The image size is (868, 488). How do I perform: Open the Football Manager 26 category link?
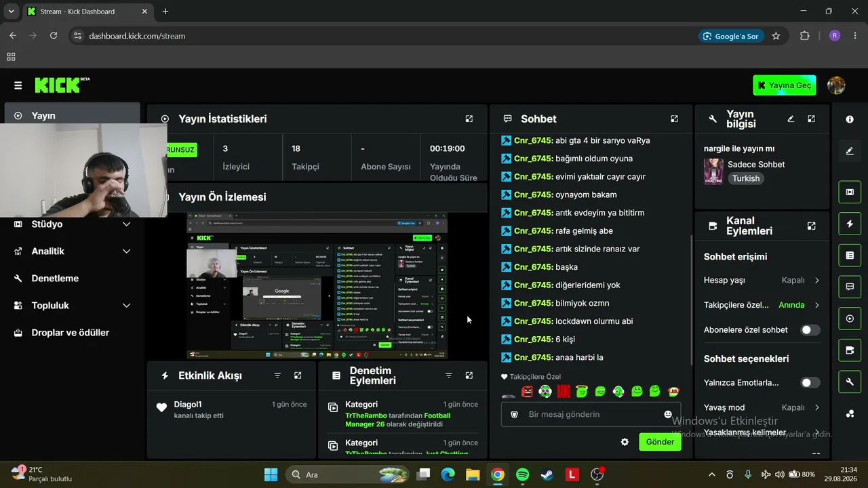(x=399, y=420)
